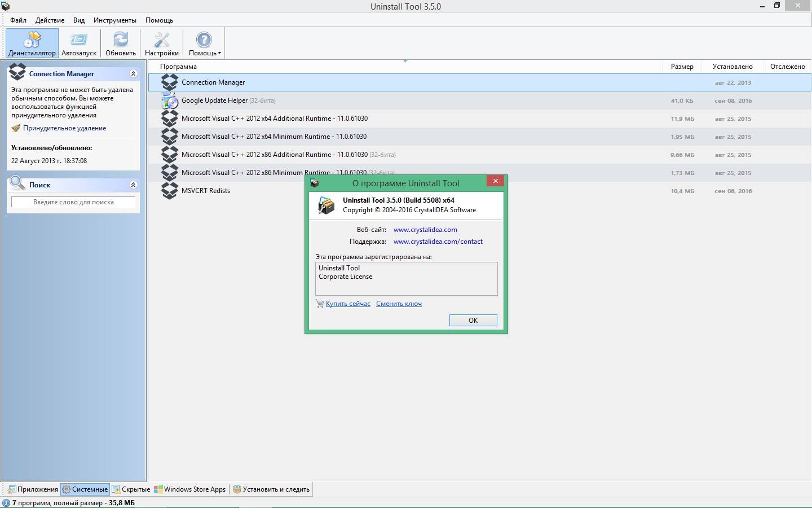Click the magnifier icon in Поиск panel
812x508 pixels.
tap(17, 183)
